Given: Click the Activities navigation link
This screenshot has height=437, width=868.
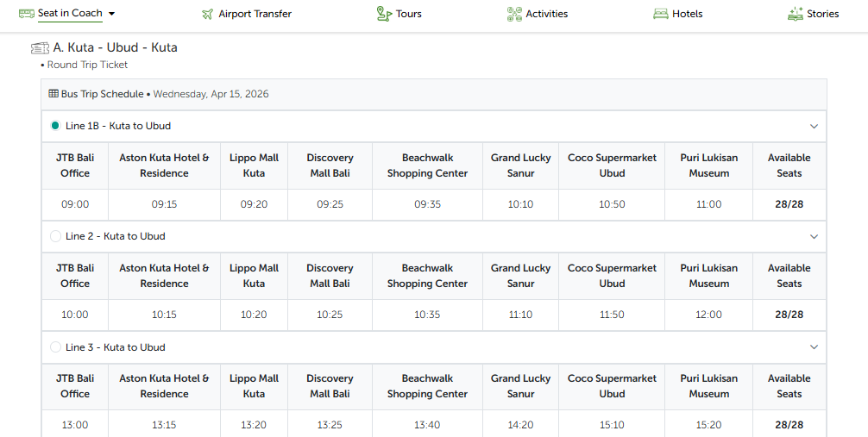Looking at the screenshot, I should pos(546,14).
